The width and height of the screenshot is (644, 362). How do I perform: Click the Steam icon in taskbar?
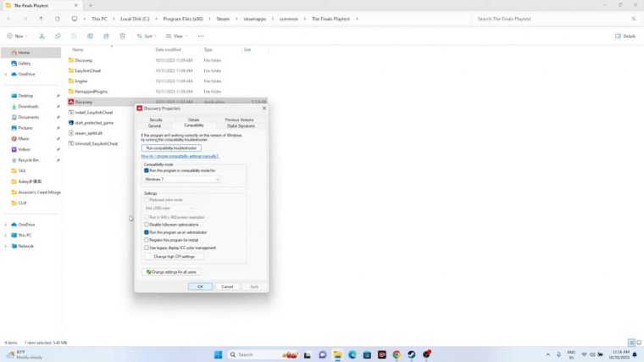click(x=412, y=354)
